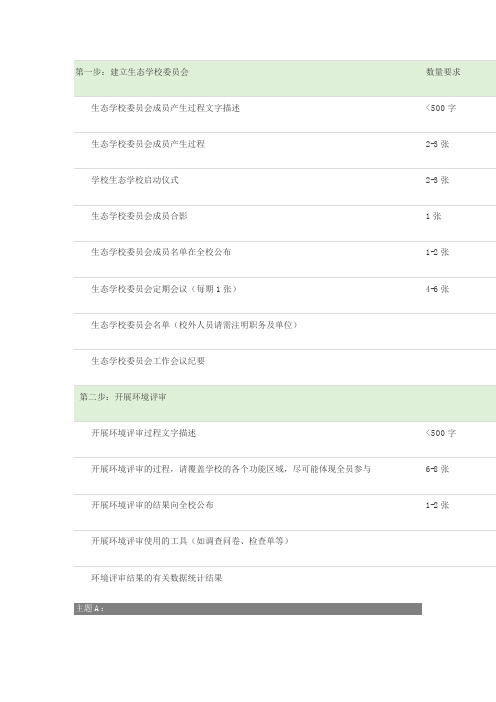The height and width of the screenshot is (702, 496).
Task: Click the heading "第一步:建立生态学校委员会"
Action: click(x=132, y=72)
